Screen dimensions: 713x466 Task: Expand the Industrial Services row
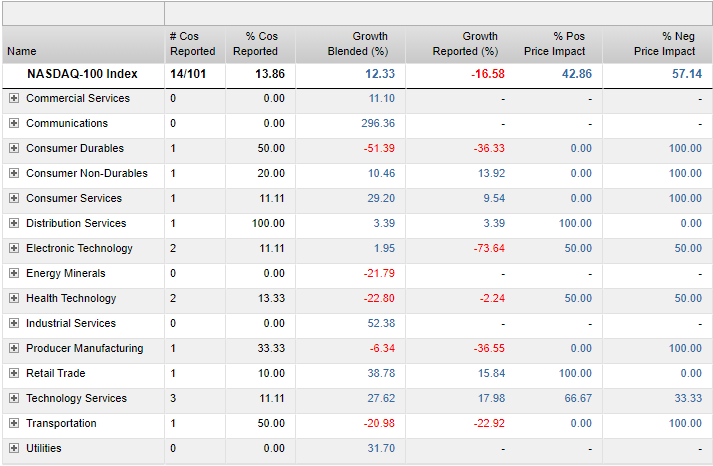click(x=14, y=323)
